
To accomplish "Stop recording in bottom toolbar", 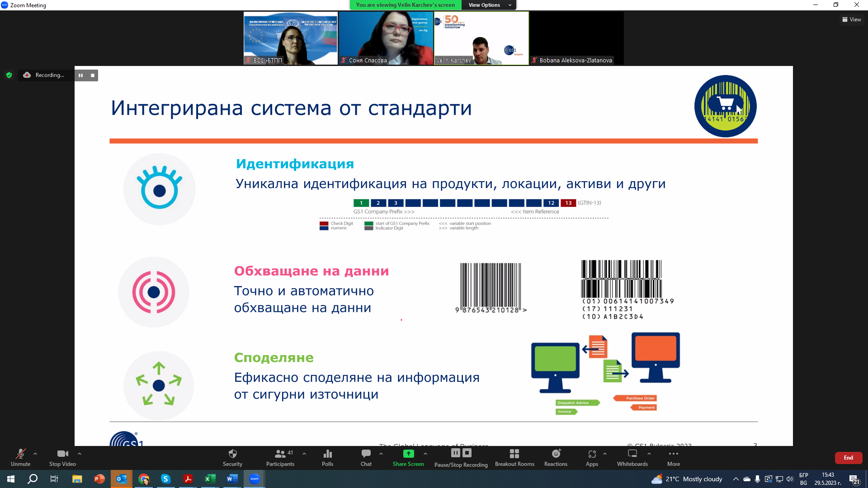I will tap(467, 453).
